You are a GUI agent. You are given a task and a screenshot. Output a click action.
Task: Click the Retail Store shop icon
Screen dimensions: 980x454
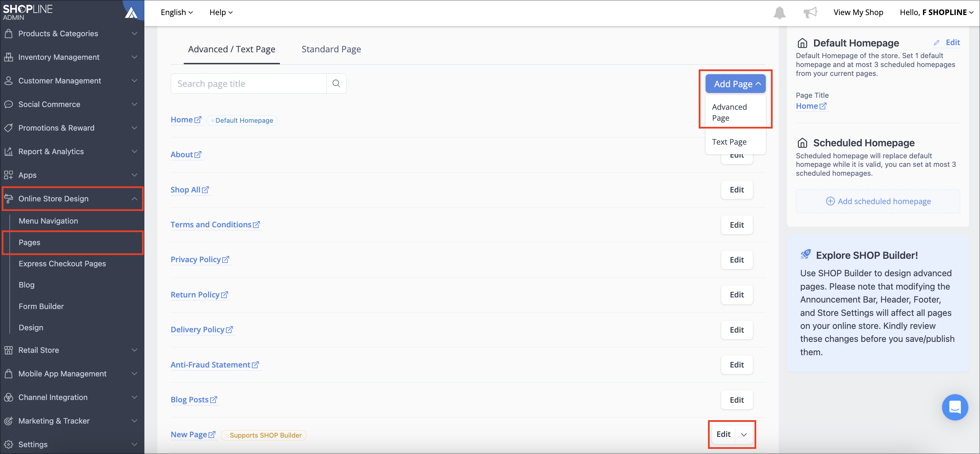[8, 350]
